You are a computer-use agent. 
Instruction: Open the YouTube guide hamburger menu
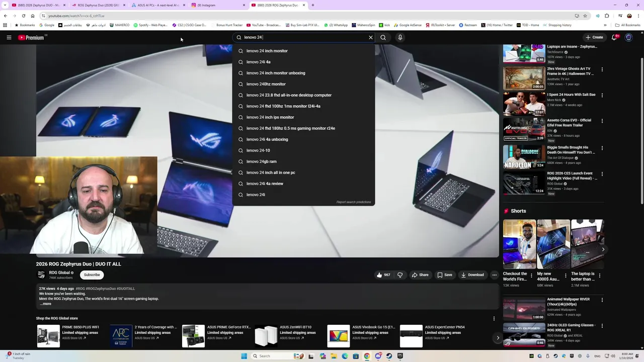[x=9, y=37]
